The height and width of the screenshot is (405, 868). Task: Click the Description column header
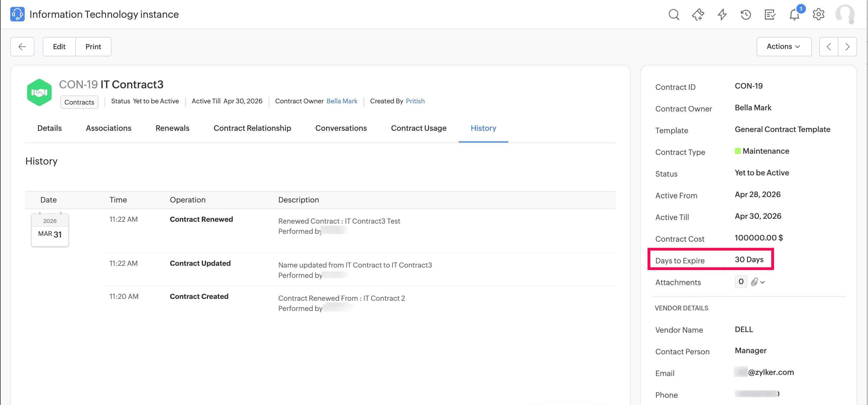298,199
